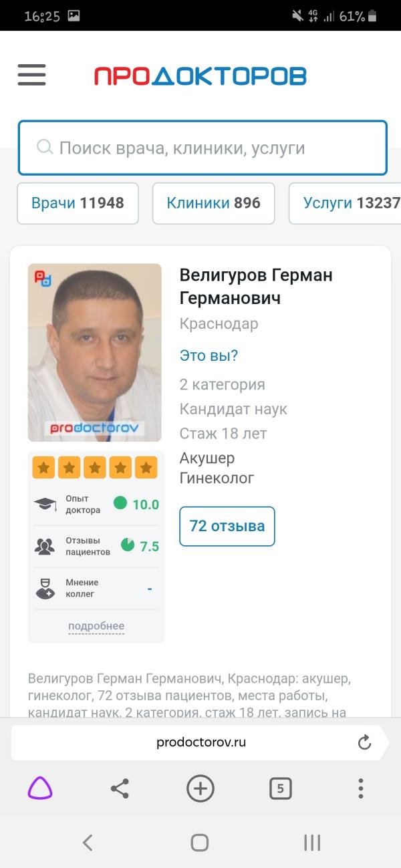Reload the page with refresh icon
Screen dimensions: 401x868
pos(364,742)
